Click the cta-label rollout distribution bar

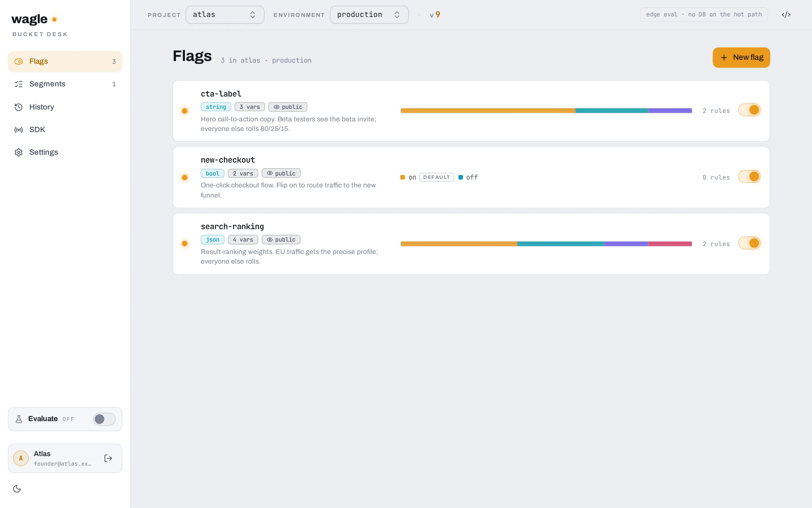(x=546, y=111)
